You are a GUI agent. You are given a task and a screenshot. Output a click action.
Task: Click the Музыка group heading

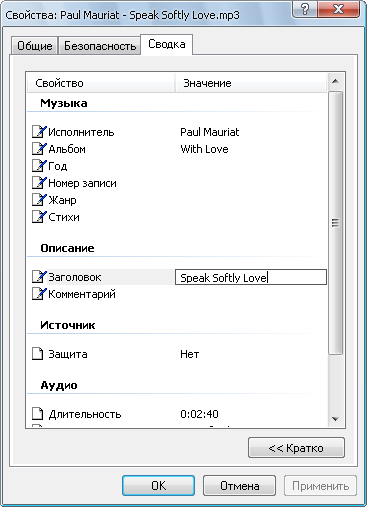[x=64, y=103]
